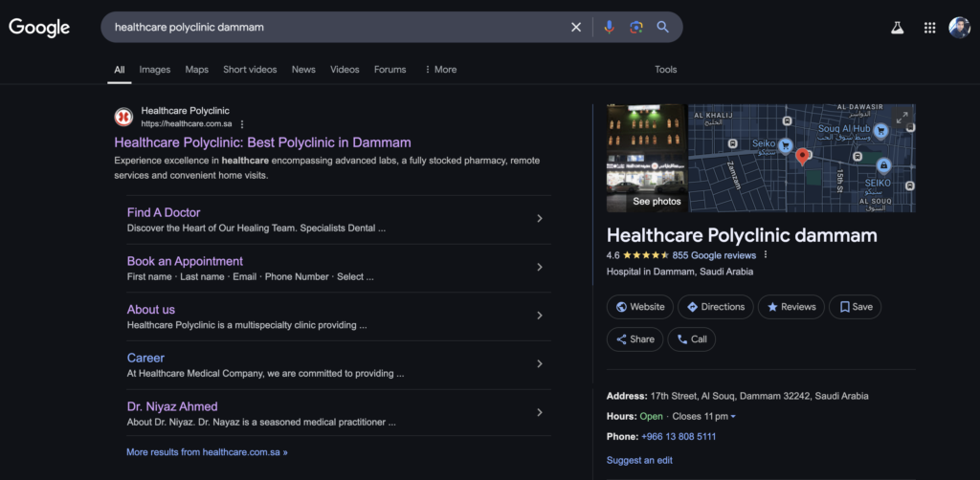
Task: Click the SEIKO marker with the lock icon
Action: coord(883,166)
